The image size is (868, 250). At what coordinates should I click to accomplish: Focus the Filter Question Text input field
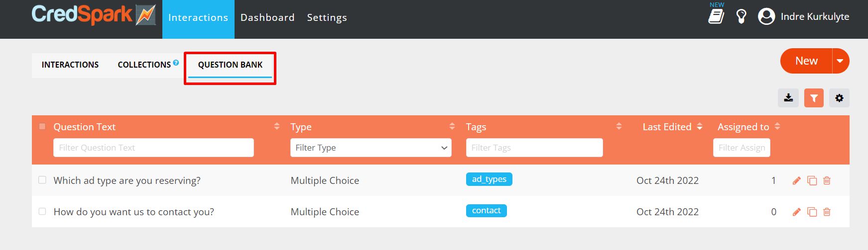[x=153, y=148]
